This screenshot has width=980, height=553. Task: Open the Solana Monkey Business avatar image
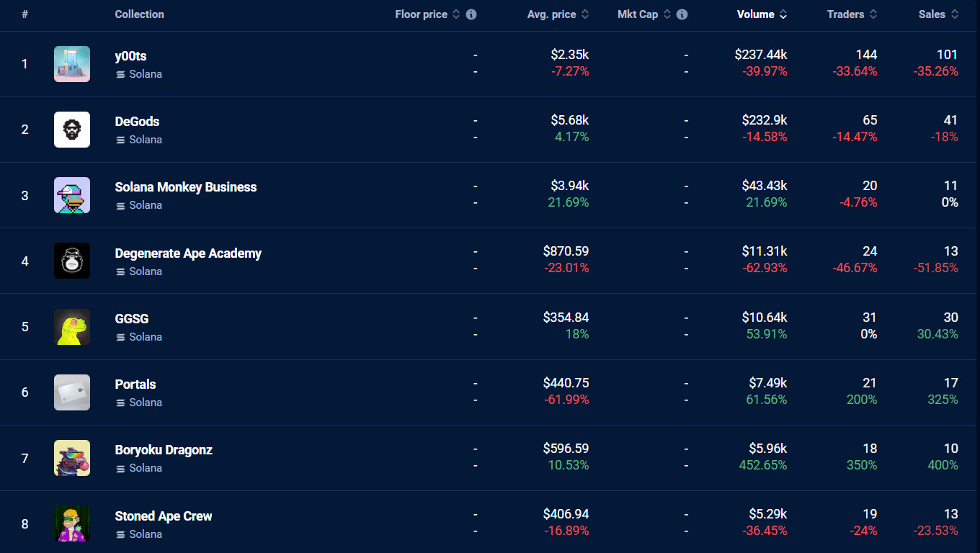[72, 195]
